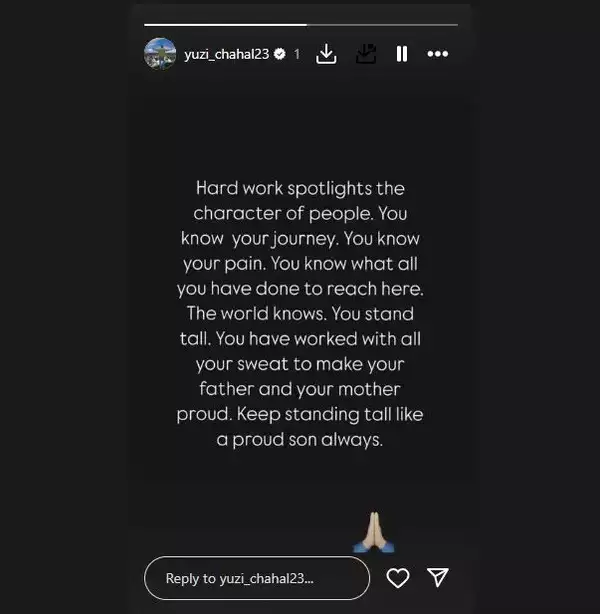Share the story via paper plane icon
The image size is (600, 614).
437,578
